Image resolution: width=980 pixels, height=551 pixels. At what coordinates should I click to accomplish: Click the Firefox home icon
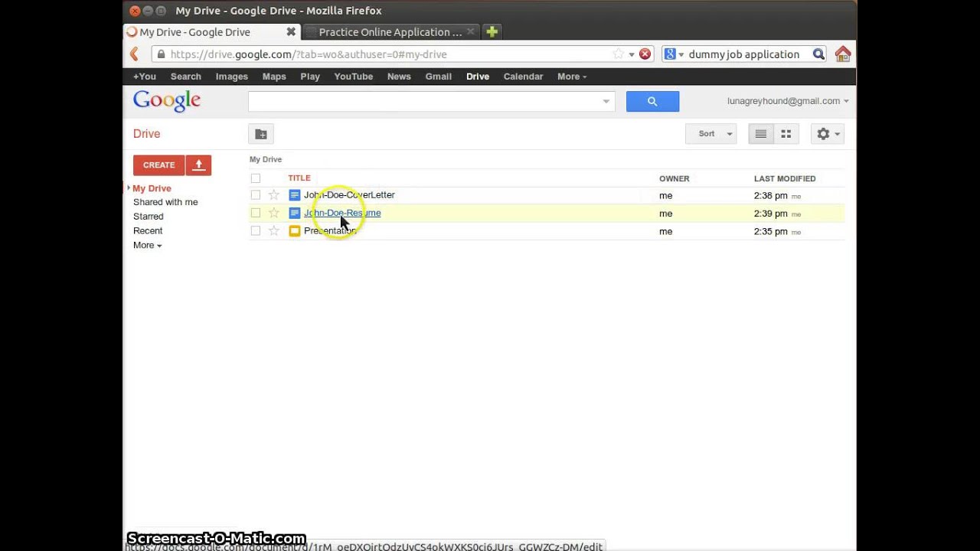click(x=843, y=54)
